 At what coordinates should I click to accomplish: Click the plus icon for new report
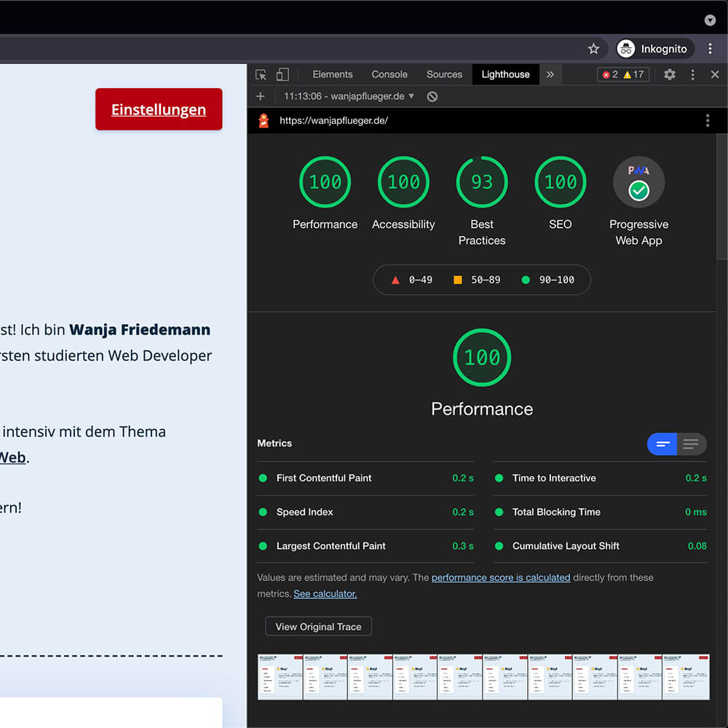pyautogui.click(x=261, y=96)
